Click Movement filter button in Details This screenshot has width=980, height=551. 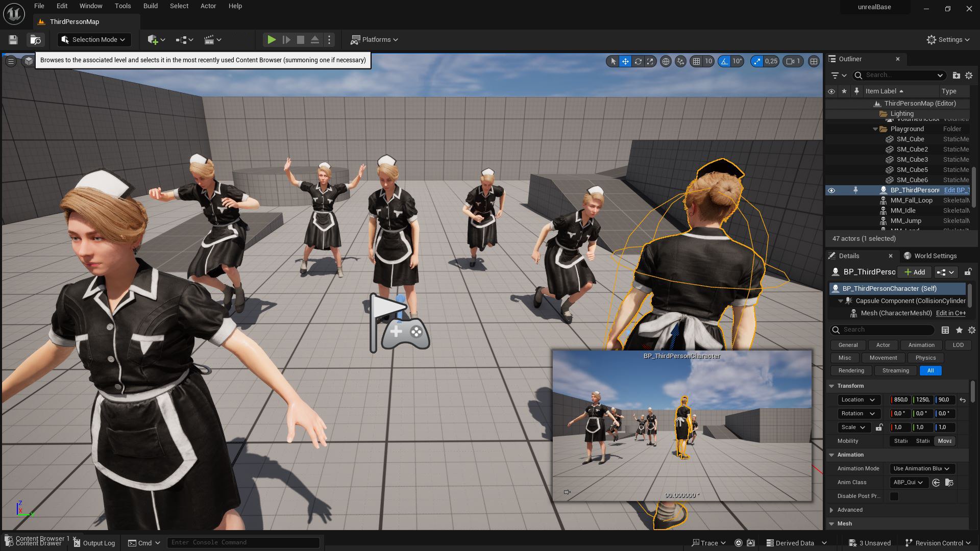883,358
